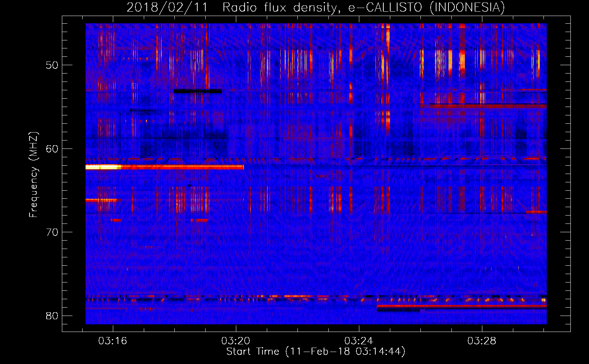Click the plot title "2018/02/11 Radio flux density, e-CALLISTO (INDONESIA)"
This screenshot has width=589, height=364.
coord(316,7)
